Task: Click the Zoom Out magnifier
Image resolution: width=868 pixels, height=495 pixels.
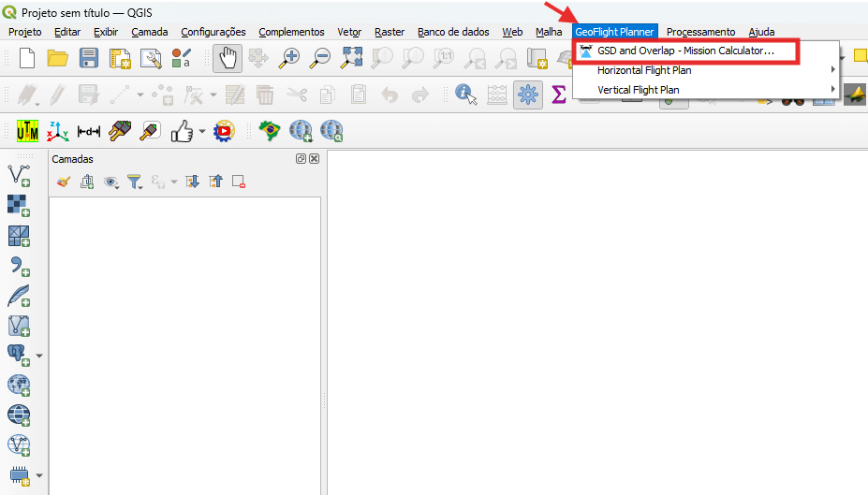Action: [x=320, y=58]
